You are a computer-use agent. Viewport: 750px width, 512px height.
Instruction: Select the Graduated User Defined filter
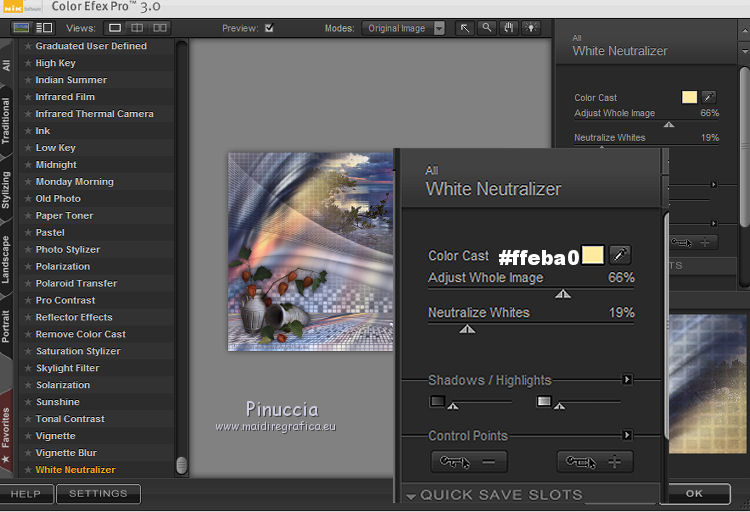click(91, 46)
